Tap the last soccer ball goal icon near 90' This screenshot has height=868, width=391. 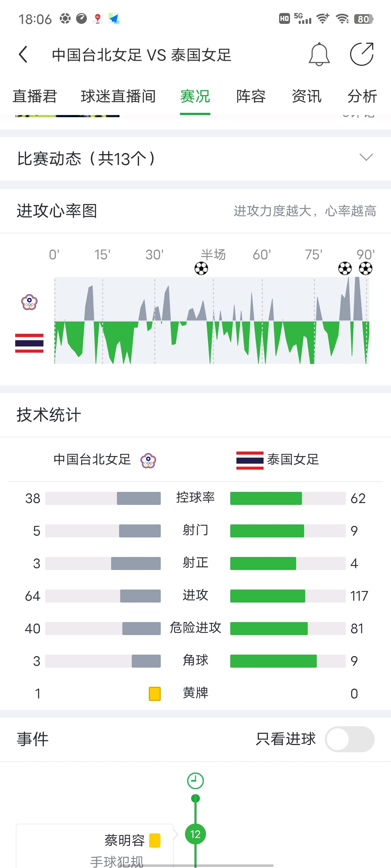pos(366,268)
